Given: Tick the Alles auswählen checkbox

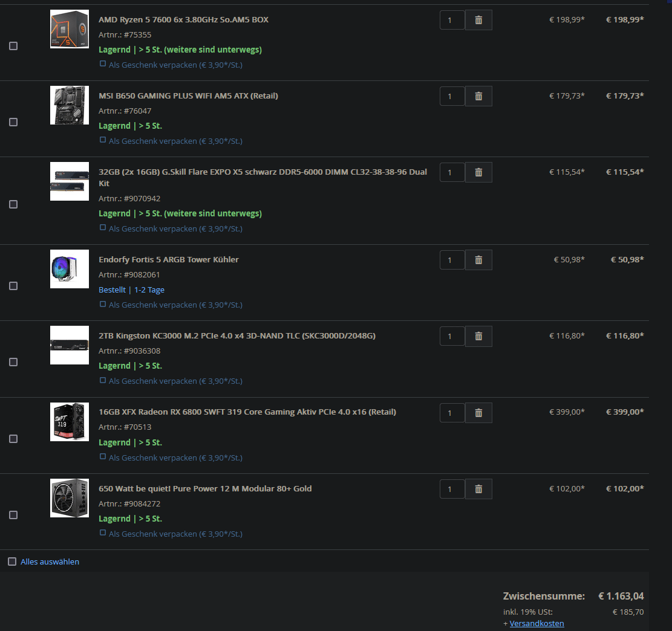Looking at the screenshot, I should click(x=12, y=561).
